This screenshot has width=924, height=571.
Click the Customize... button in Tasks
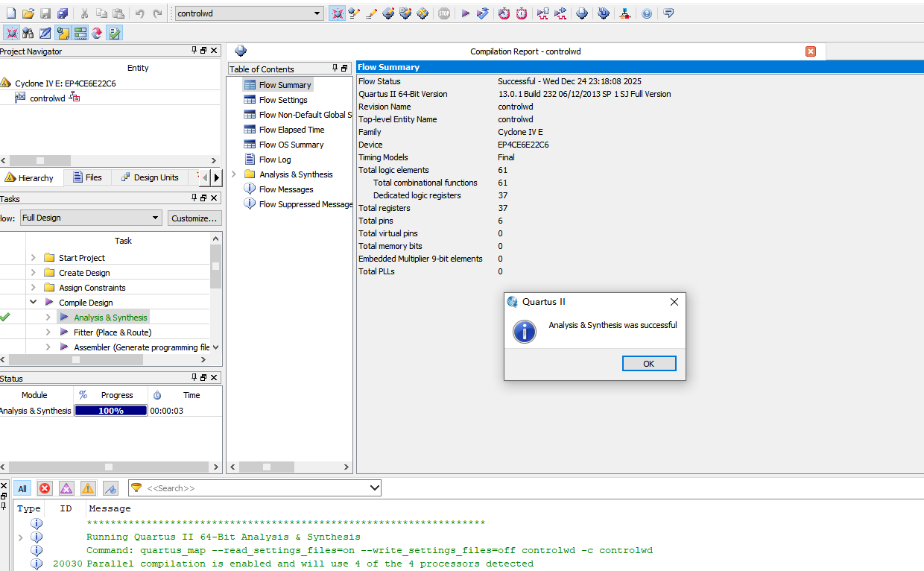tap(194, 218)
